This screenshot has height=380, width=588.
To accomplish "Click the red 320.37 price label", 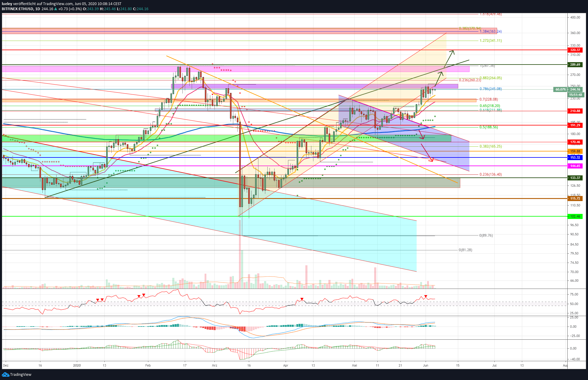I will tap(575, 50).
